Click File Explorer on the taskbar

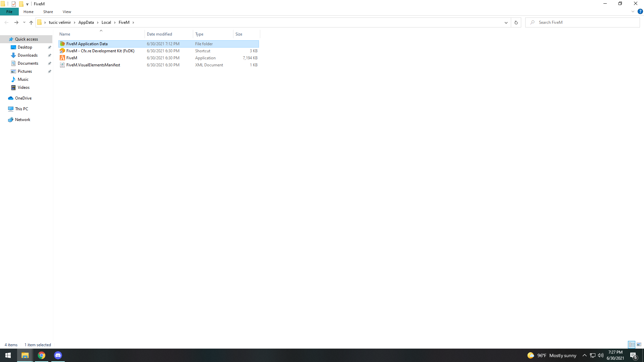[x=25, y=355]
